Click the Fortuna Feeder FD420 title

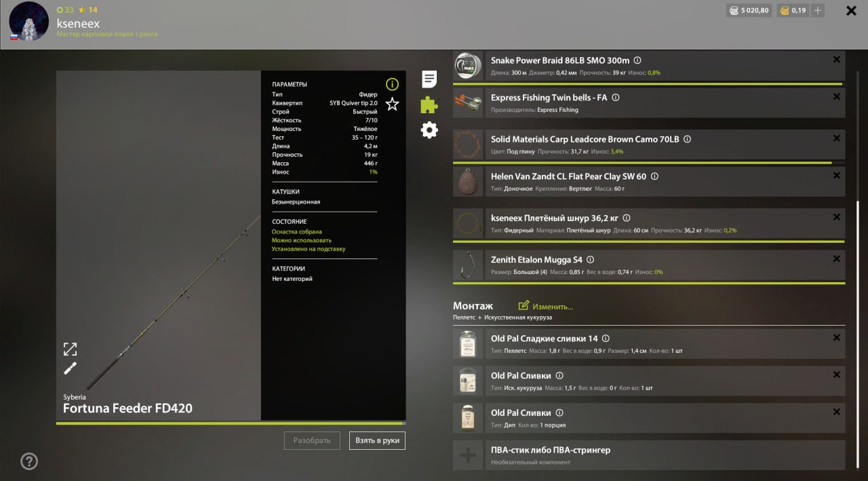(x=127, y=408)
